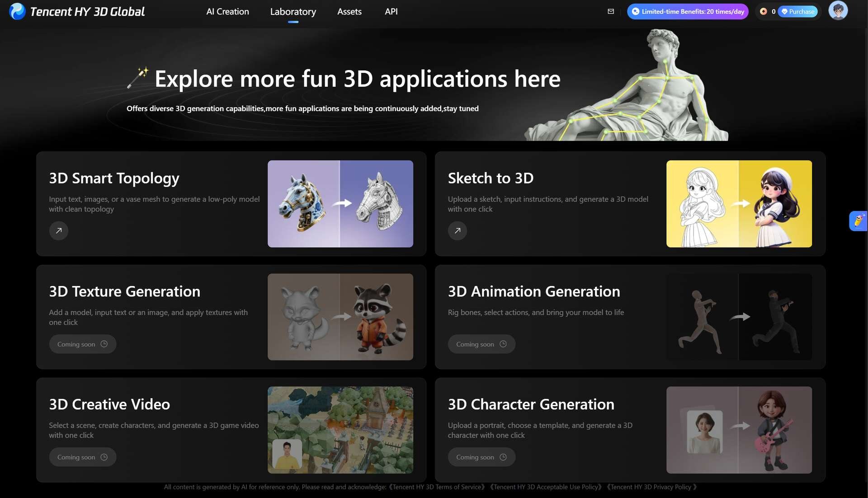The image size is (868, 498).
Task: Switch to AI Creation tab
Action: [227, 12]
